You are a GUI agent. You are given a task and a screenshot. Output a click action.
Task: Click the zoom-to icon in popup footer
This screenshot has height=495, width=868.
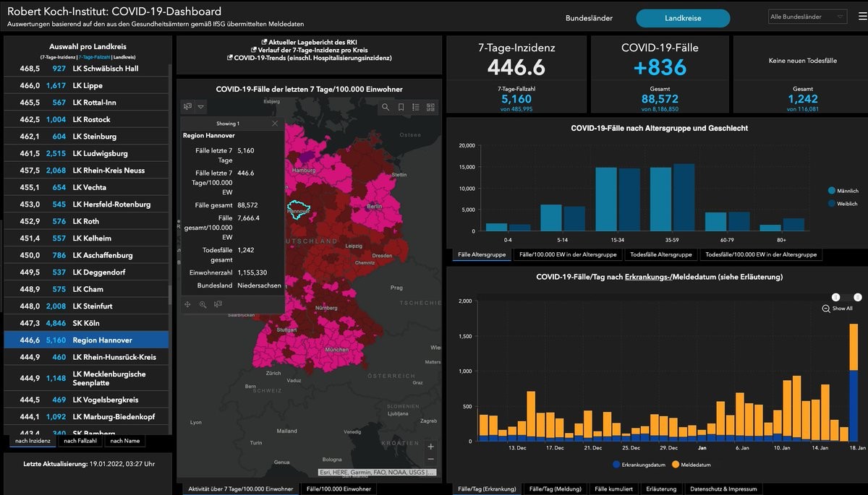coord(203,305)
